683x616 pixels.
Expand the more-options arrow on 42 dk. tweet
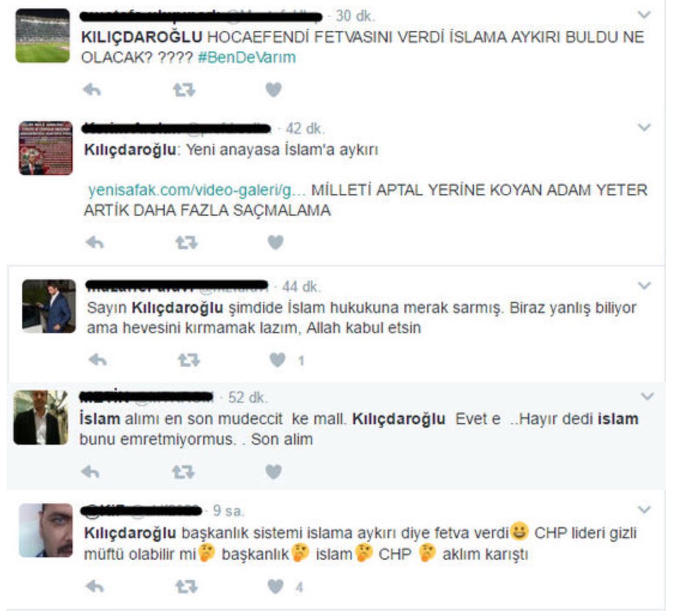(x=644, y=127)
